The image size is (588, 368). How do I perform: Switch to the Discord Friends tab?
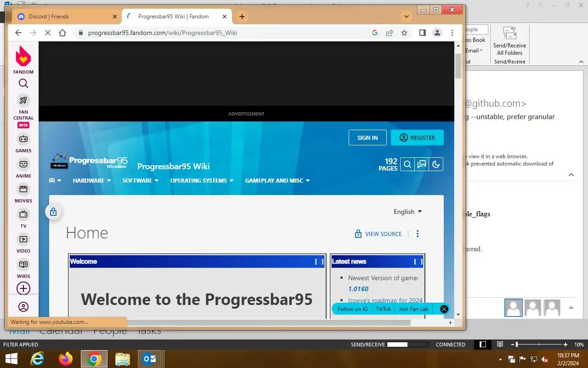coord(67,17)
